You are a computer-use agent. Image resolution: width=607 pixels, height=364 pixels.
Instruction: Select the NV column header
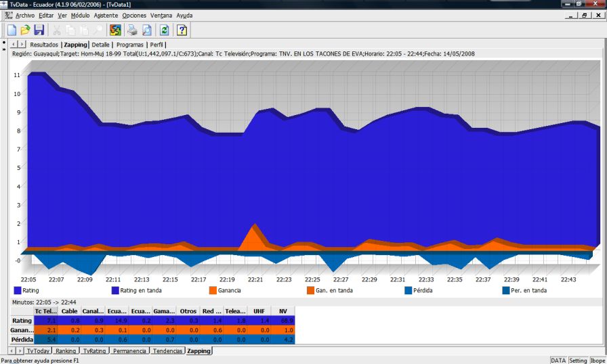(283, 311)
